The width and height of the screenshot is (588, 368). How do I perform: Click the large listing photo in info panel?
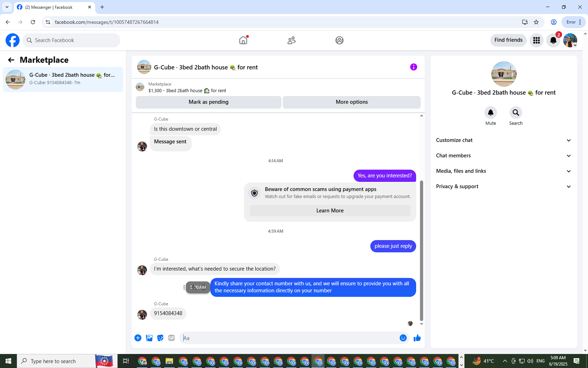(504, 74)
